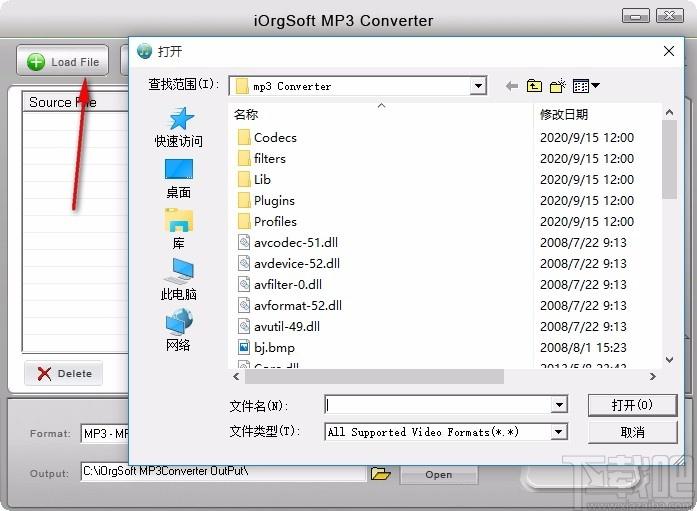This screenshot has height=511, width=697.
Task: Select file bj.bmp
Action: (266, 347)
